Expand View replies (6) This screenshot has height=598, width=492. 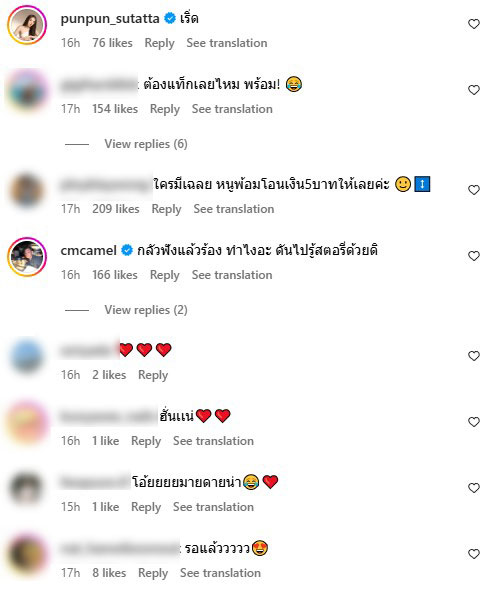click(x=146, y=144)
